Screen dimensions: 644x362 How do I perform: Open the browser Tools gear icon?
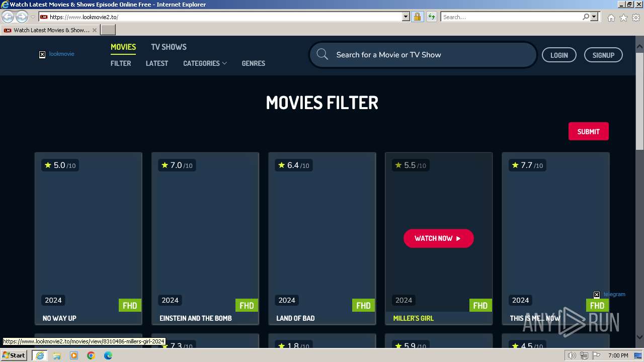(635, 18)
